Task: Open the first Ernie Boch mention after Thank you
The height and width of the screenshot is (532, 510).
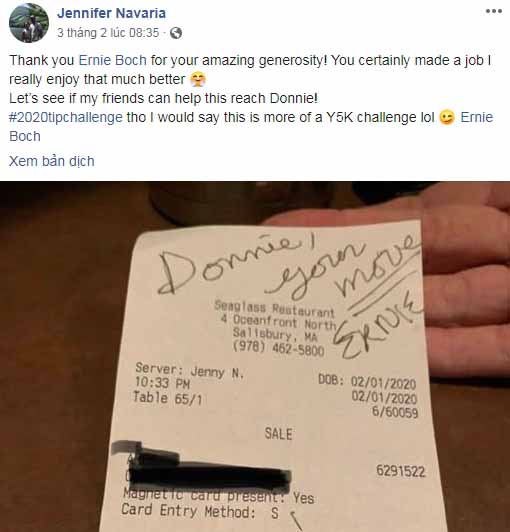Action: (x=113, y=60)
